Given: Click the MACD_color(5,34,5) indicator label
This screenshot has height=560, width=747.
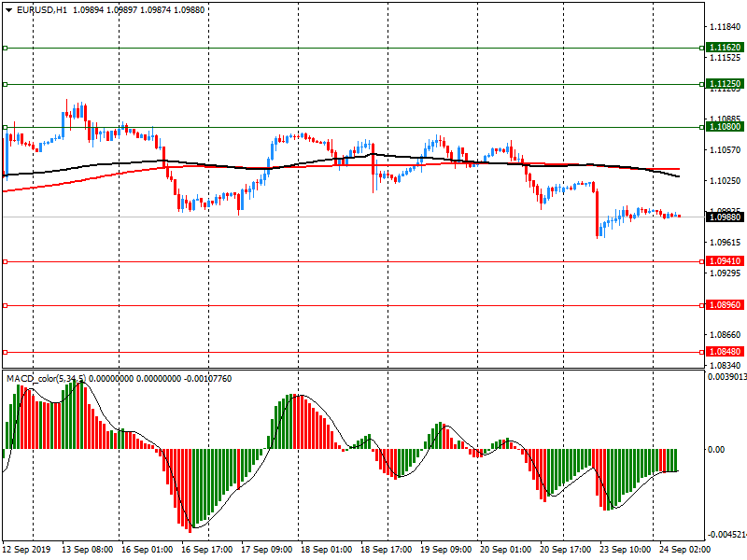Looking at the screenshot, I should tap(46, 379).
